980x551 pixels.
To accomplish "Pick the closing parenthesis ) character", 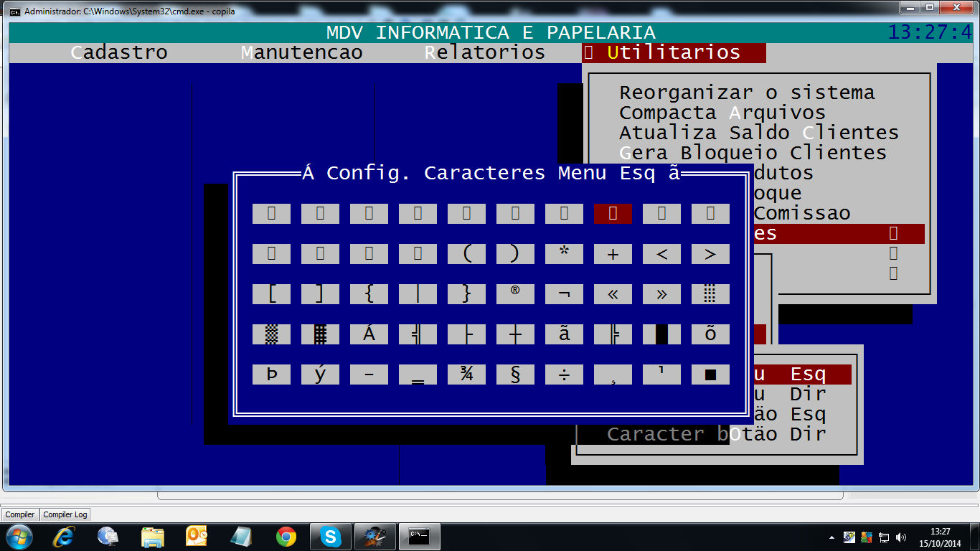I will 515,253.
